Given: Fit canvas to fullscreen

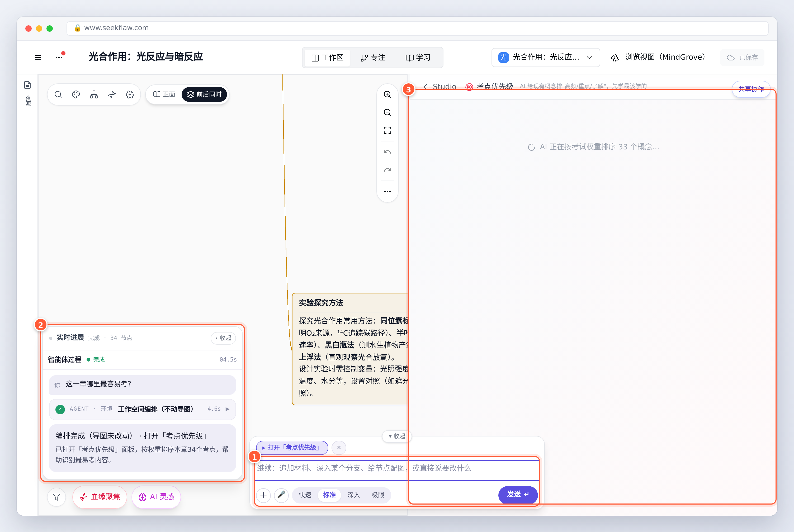Looking at the screenshot, I should [387, 130].
